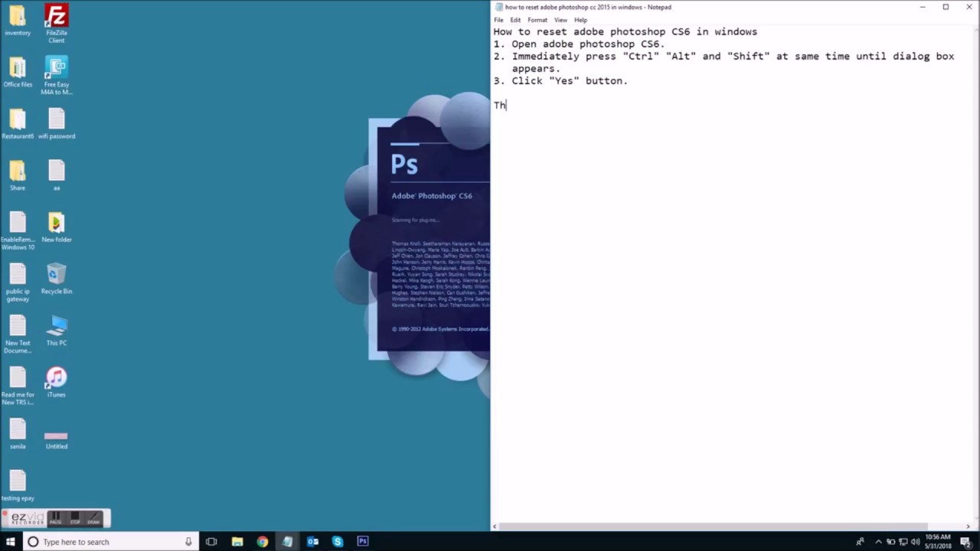The image size is (980, 551).
Task: Select the iTunes desktop shortcut
Action: pyautogui.click(x=56, y=382)
